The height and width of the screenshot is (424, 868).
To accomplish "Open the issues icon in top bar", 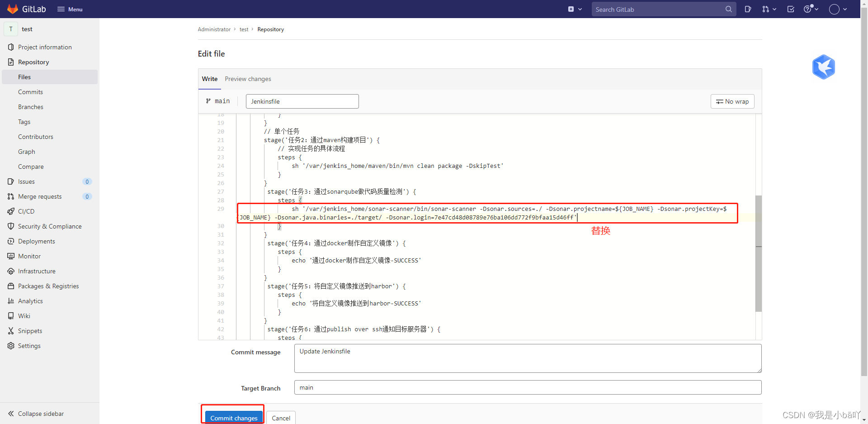I will (748, 9).
